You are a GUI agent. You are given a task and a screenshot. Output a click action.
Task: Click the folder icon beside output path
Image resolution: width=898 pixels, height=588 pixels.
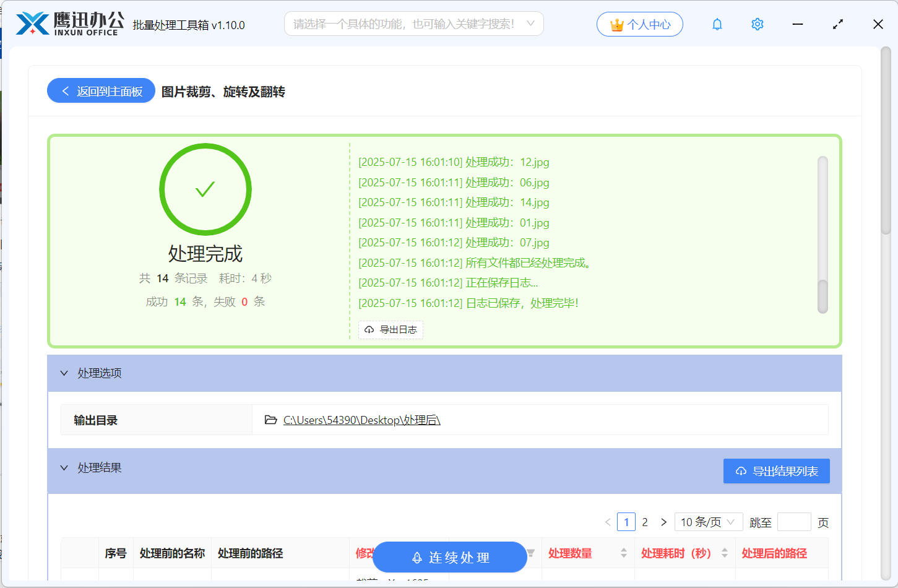tap(270, 420)
